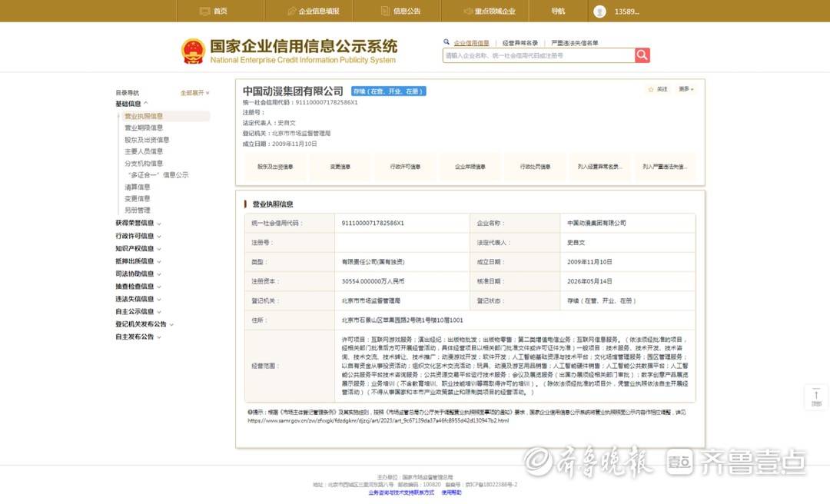830x504 pixels.
Task: Expand the 抵押出质信息 section
Action: coord(138,261)
